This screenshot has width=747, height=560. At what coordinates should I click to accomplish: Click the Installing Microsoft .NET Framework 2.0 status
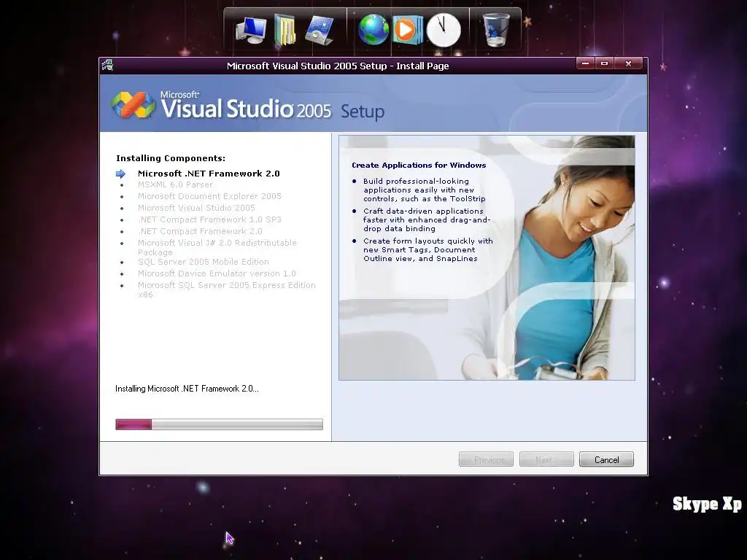click(187, 389)
